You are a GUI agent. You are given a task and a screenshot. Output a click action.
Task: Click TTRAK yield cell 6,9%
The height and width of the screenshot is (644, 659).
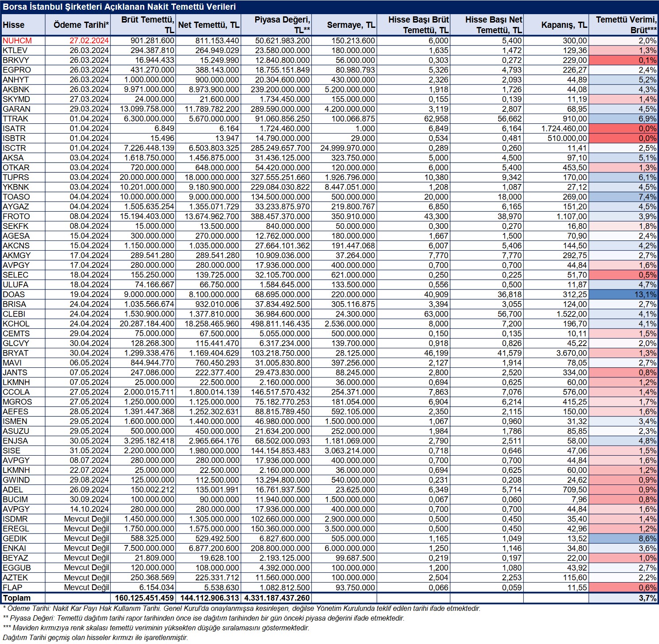[624, 119]
